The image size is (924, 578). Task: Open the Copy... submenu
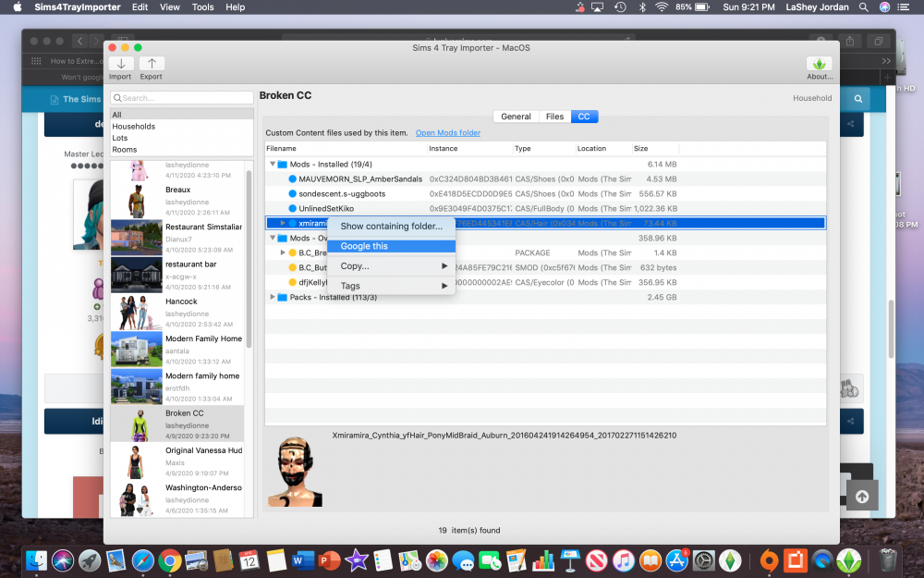pyautogui.click(x=391, y=266)
